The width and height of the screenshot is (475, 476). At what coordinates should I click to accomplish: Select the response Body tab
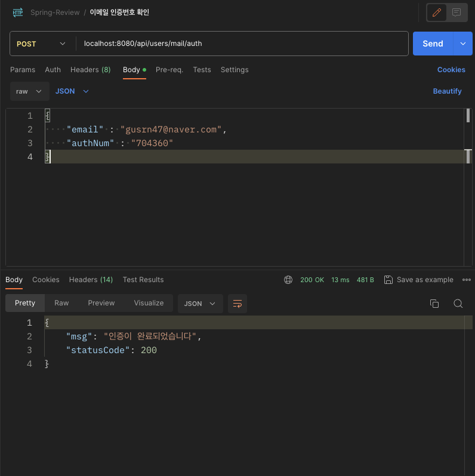pyautogui.click(x=14, y=280)
